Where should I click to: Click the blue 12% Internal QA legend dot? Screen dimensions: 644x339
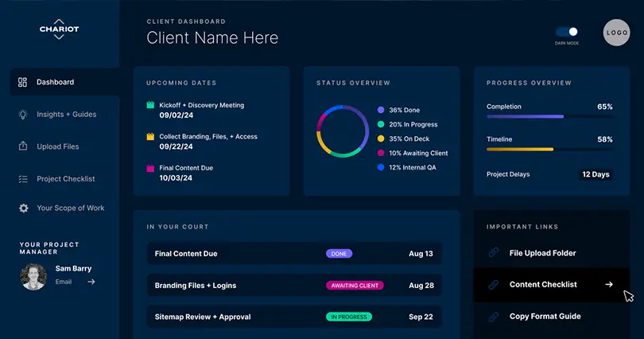(x=381, y=167)
